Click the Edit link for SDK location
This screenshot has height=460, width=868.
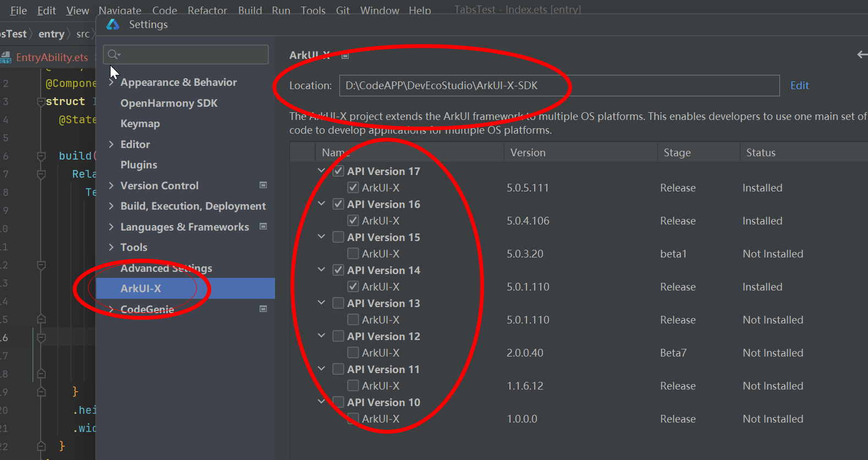click(799, 85)
